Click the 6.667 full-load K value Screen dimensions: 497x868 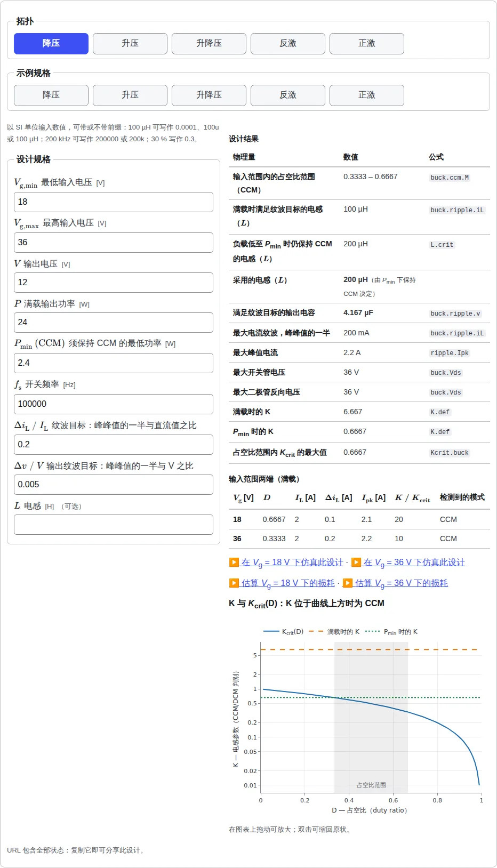tap(353, 412)
